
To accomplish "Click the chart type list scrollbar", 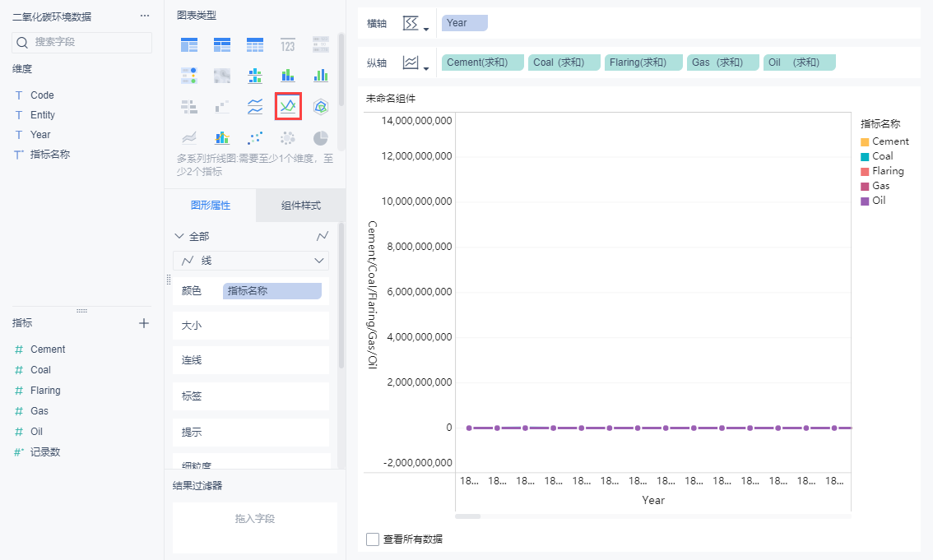I will [341, 70].
